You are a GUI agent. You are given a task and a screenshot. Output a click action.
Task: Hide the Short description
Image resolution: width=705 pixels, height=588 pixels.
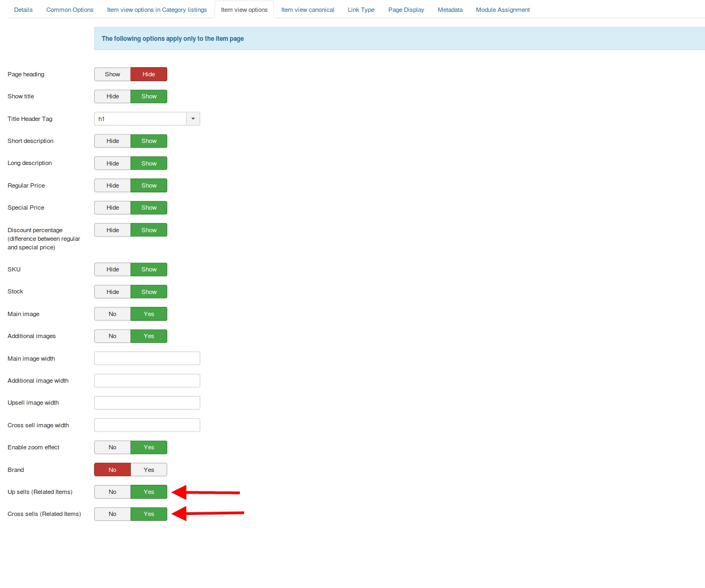point(112,141)
